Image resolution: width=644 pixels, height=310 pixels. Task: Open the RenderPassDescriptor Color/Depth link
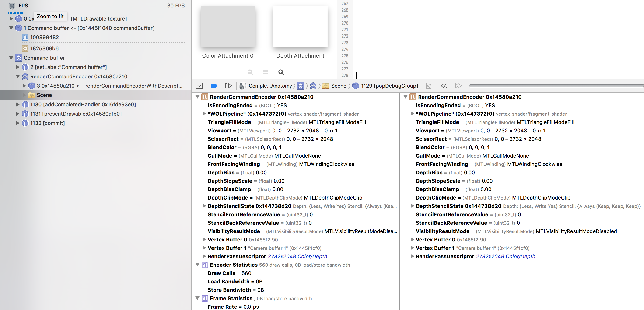coord(297,256)
